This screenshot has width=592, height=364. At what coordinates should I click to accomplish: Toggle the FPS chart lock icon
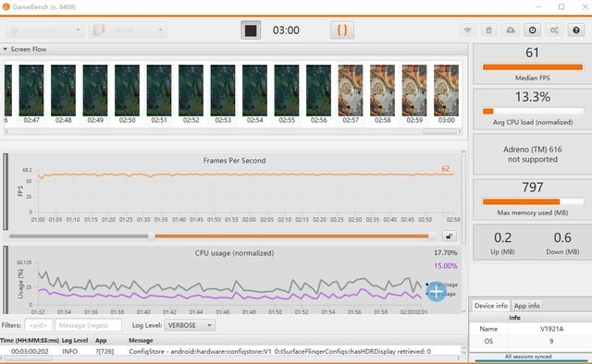pyautogui.click(x=449, y=237)
